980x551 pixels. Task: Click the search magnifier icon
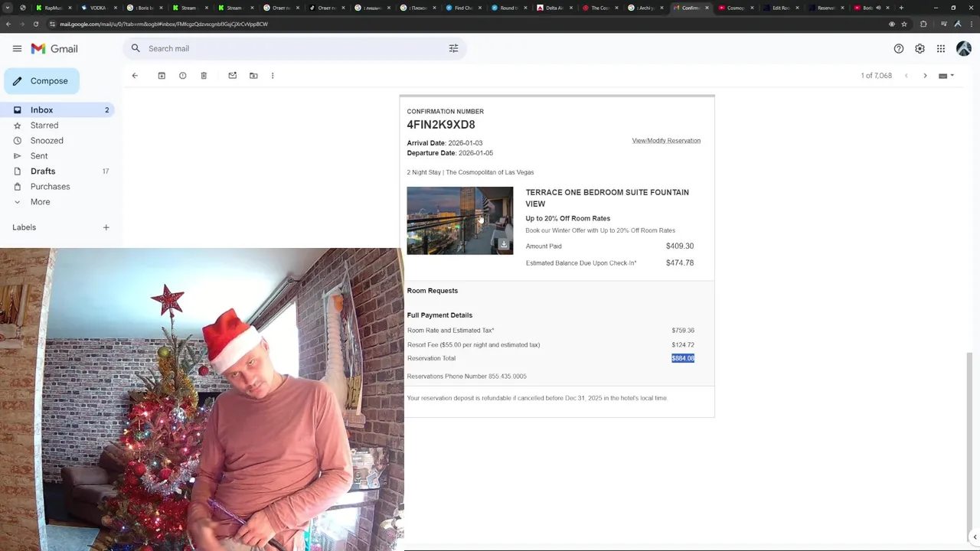coord(136,48)
